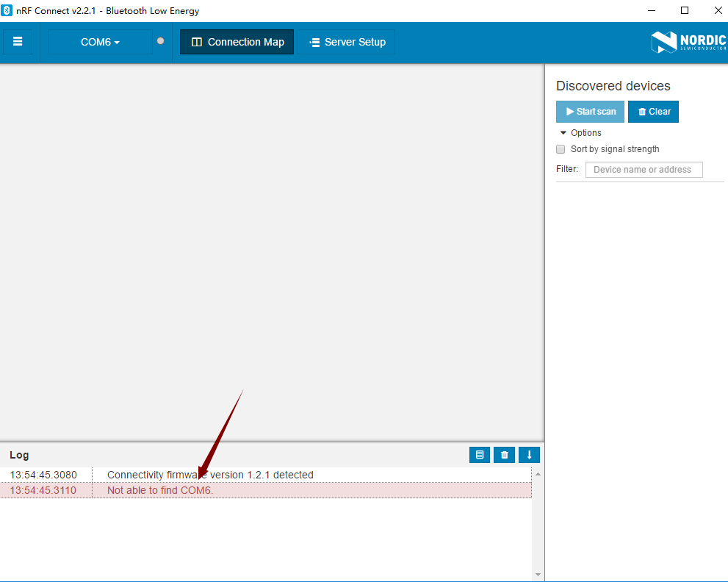This screenshot has height=582, width=728.
Task: Open the log file icon
Action: coord(480,455)
